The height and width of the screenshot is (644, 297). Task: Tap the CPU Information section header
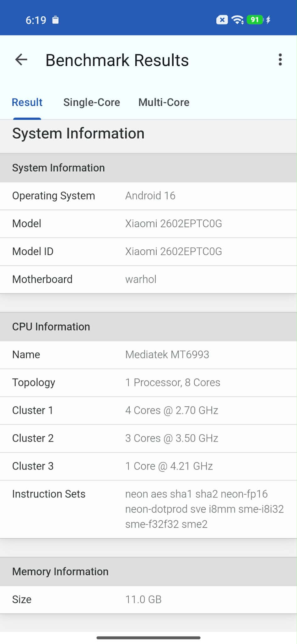coord(148,327)
